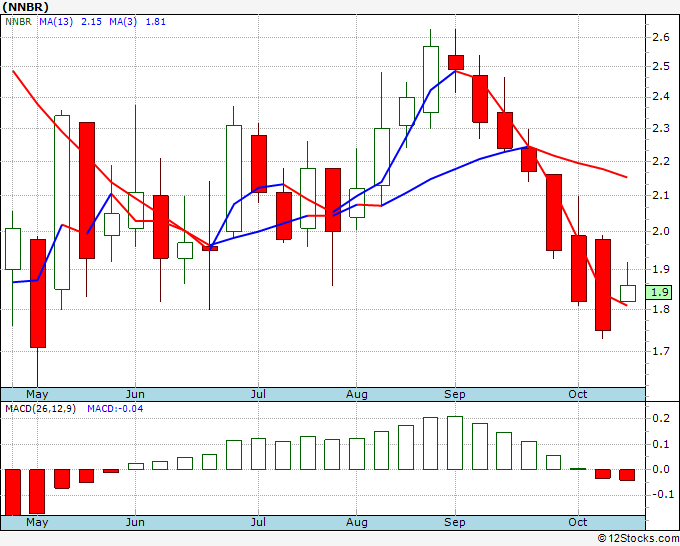
Task: Click the MA(3) value 1.81
Action: coord(156,22)
